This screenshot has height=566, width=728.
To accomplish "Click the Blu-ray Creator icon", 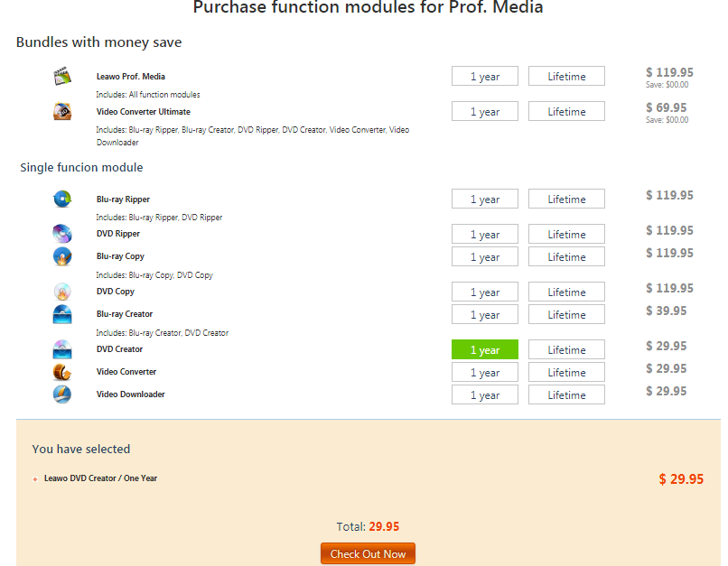I will 62,314.
